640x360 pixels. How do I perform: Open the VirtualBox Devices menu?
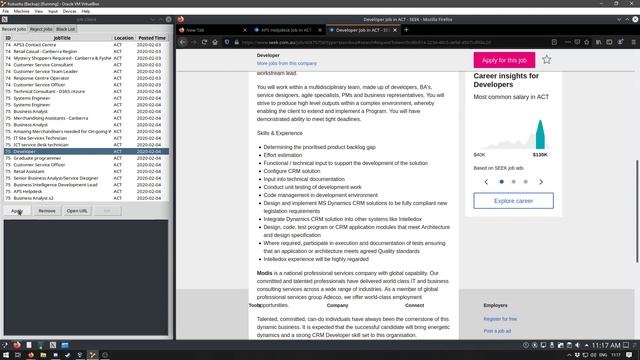(x=69, y=11)
